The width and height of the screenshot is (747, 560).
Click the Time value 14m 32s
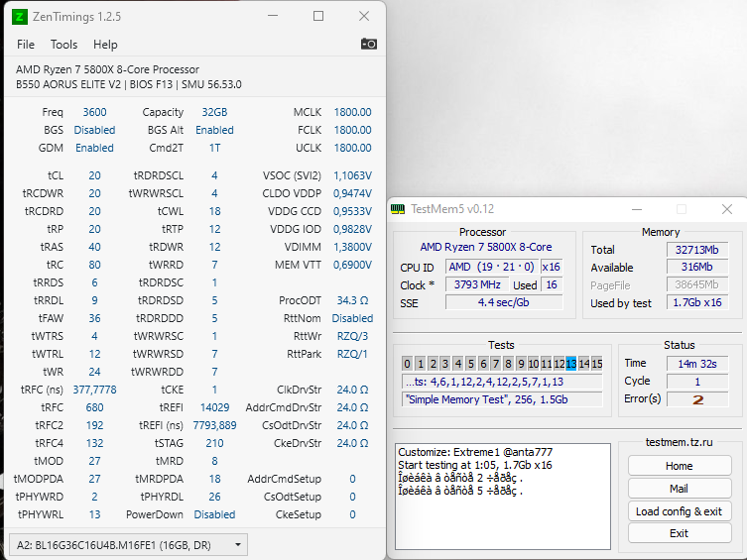(697, 364)
